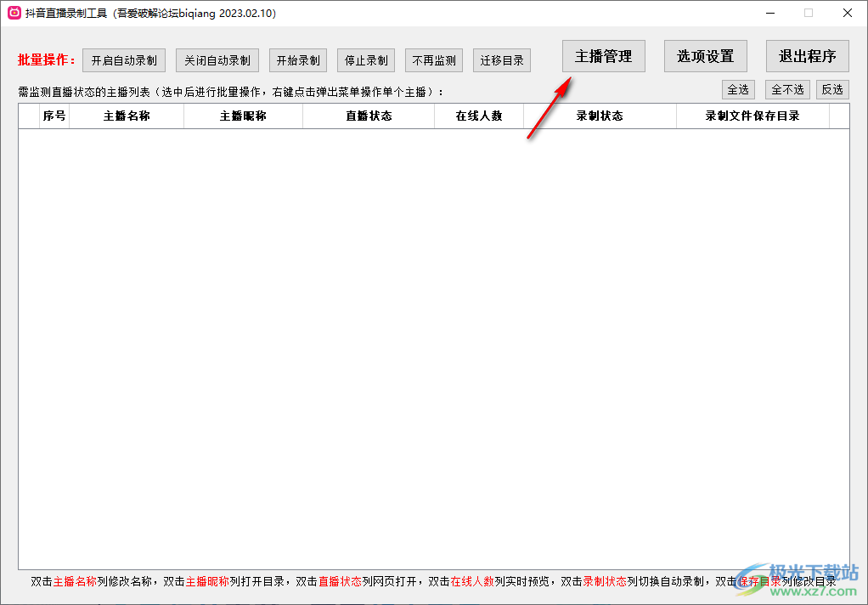Exit the program via 退出程序
The image size is (868, 605).
807,54
